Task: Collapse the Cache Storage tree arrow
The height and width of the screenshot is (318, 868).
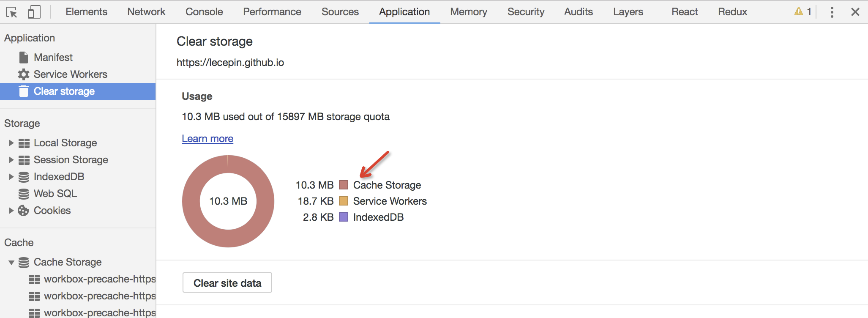Action: [x=11, y=263]
